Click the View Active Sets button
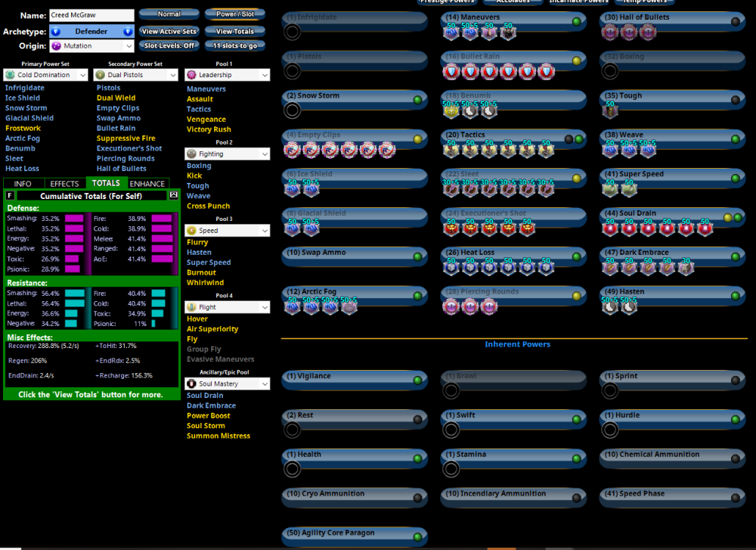756x550 pixels. coord(169,32)
